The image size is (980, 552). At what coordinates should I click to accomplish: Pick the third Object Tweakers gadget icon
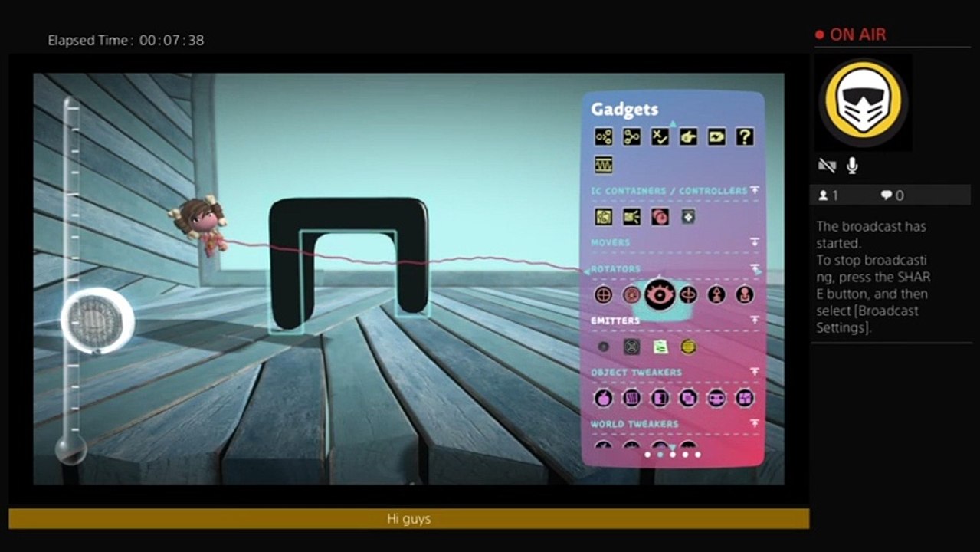[660, 398]
